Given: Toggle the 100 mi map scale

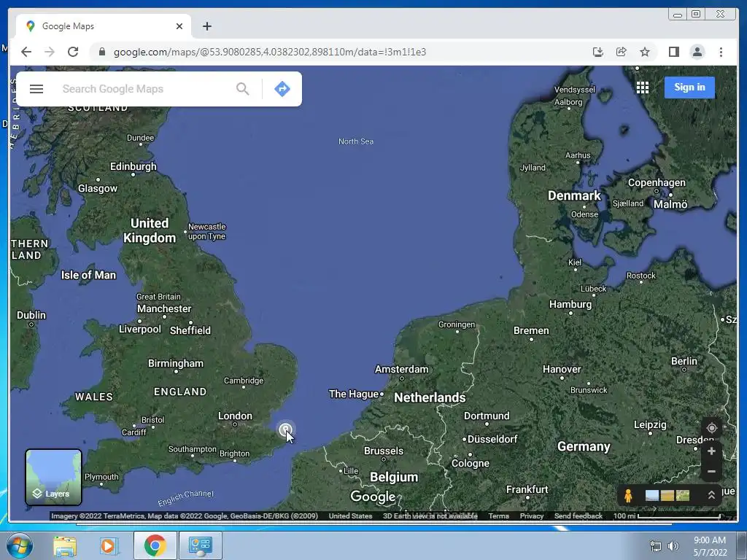Looking at the screenshot, I should pyautogui.click(x=667, y=516).
